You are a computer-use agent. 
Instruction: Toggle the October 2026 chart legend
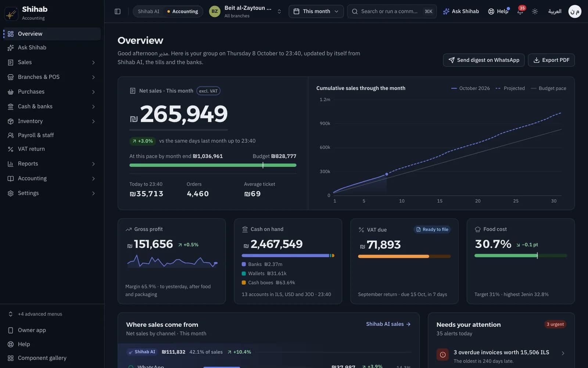click(470, 88)
